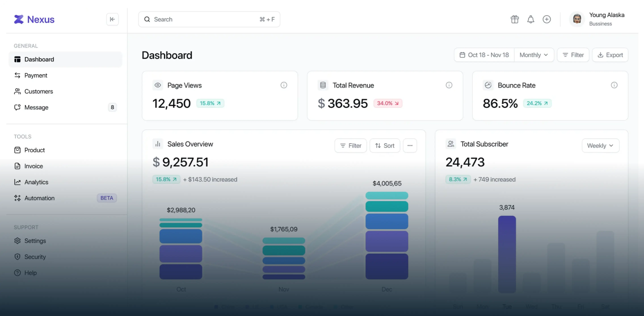Screen dimensions: 644x316
Task: Click Filter button in Sales Overview
Action: coord(351,145)
